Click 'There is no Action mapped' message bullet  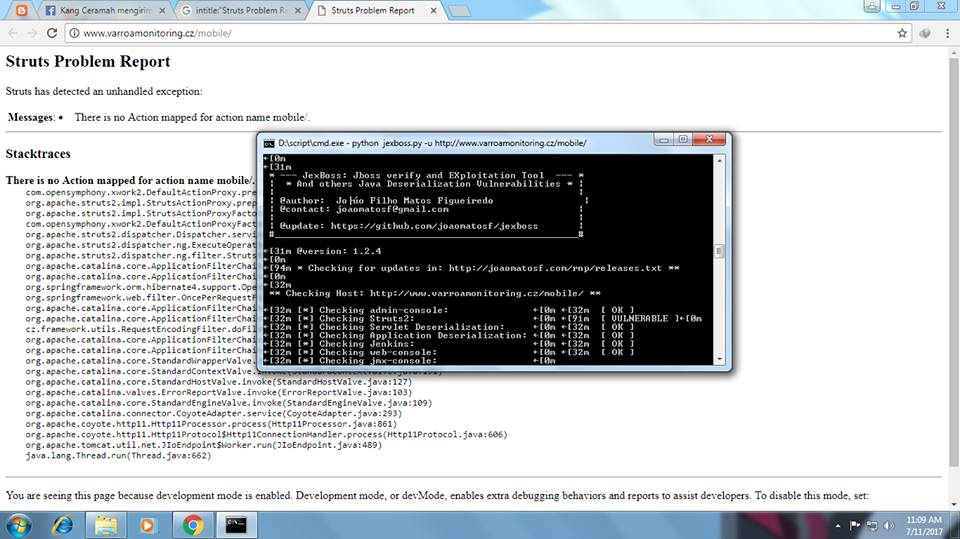(192, 117)
